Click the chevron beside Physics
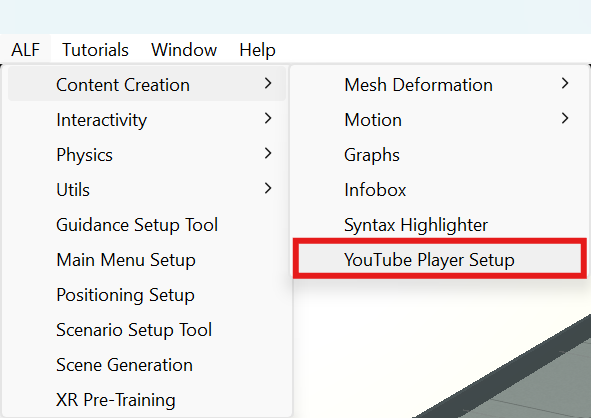The width and height of the screenshot is (591, 418). click(268, 153)
